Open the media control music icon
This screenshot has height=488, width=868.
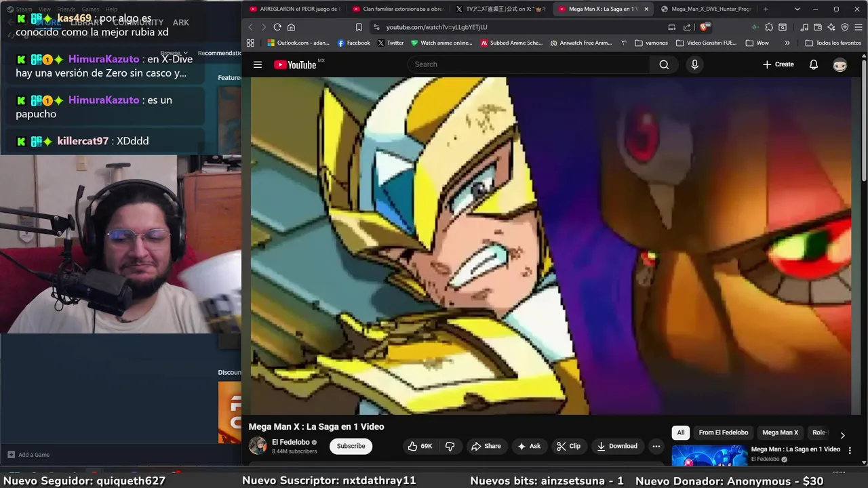(804, 27)
